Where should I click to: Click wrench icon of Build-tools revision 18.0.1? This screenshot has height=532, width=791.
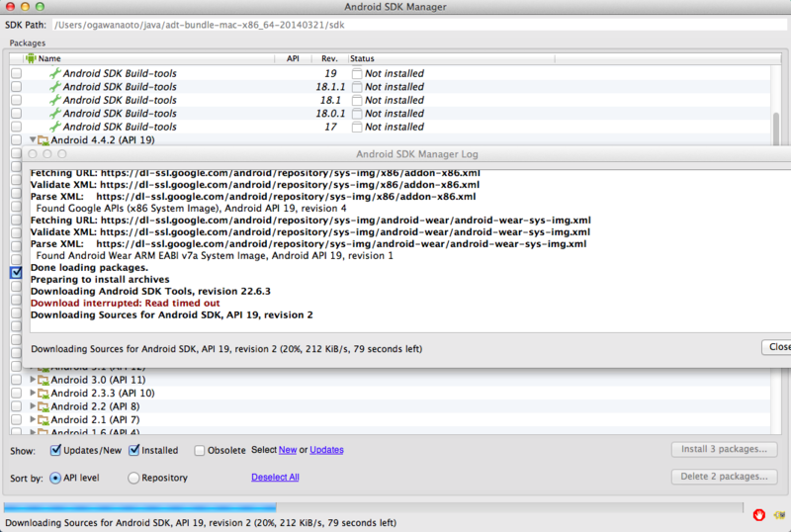55,113
